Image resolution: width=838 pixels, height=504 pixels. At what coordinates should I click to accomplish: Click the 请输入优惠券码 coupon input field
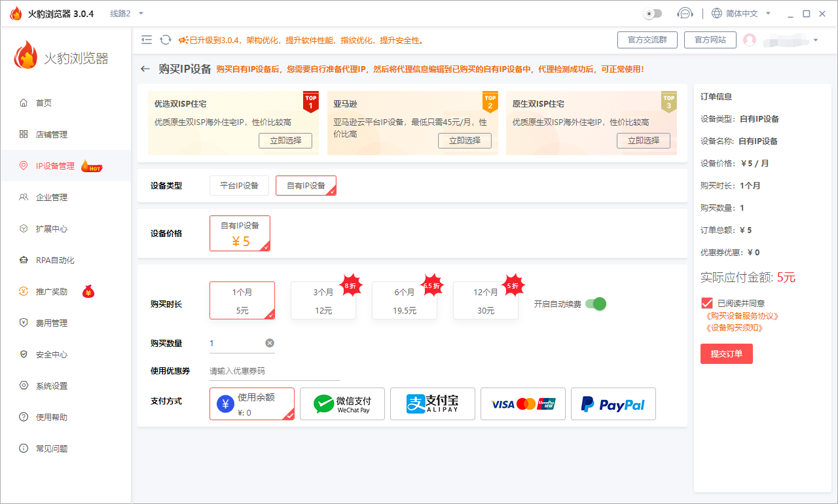[274, 371]
